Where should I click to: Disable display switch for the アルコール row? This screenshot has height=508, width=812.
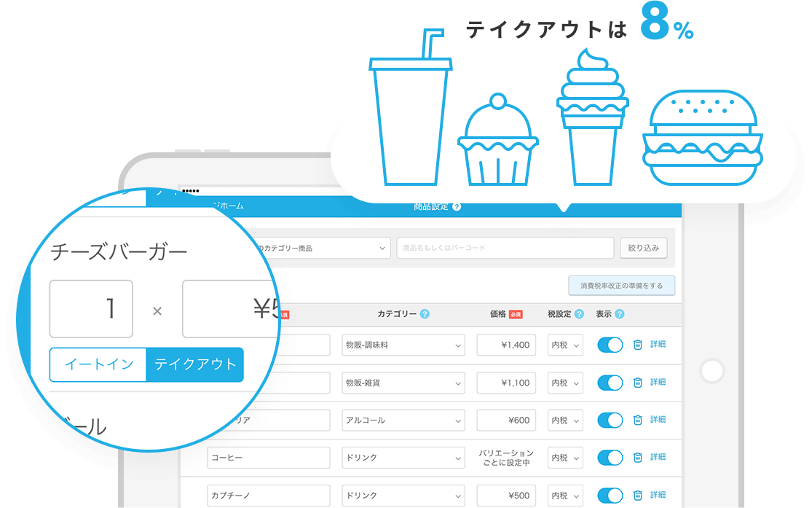click(x=610, y=420)
